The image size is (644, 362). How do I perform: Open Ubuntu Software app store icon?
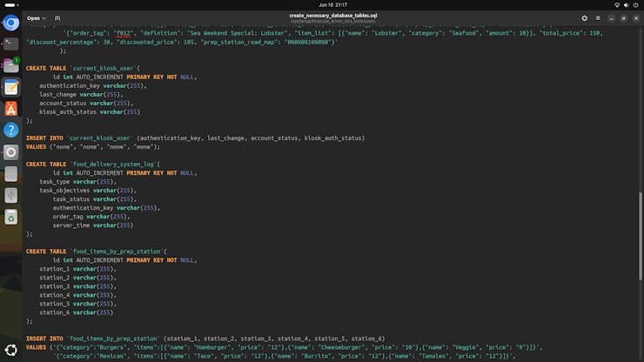(x=10, y=109)
